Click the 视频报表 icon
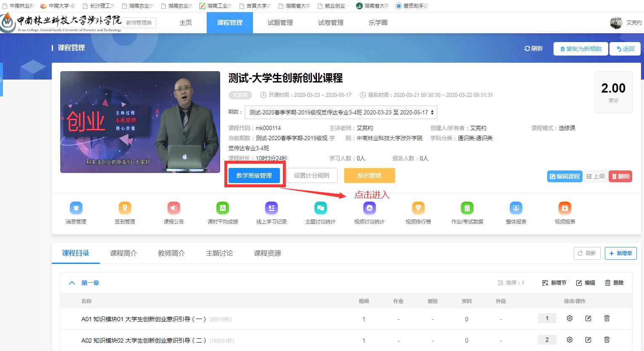 pyautogui.click(x=564, y=208)
